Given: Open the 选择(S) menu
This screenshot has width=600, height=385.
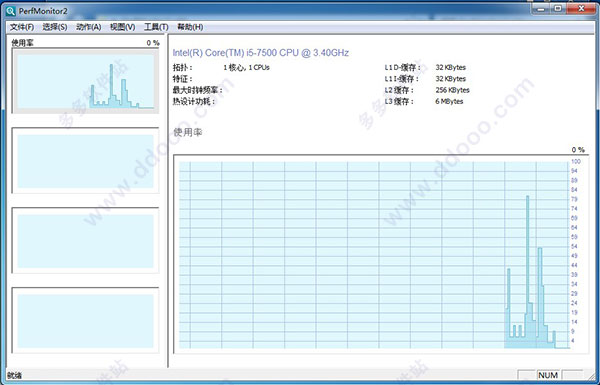Looking at the screenshot, I should point(55,27).
